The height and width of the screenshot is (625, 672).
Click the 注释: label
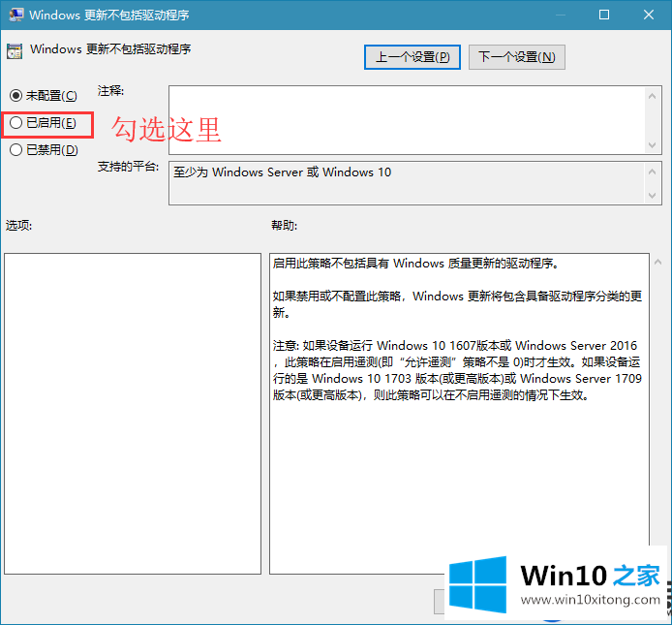click(x=110, y=91)
